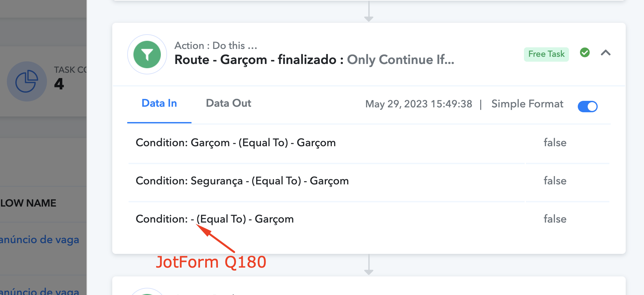Switch to the Data Out tab

coord(228,103)
